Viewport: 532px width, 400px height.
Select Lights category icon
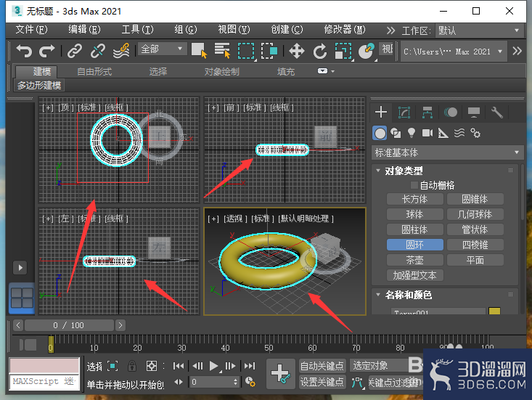[x=412, y=133]
